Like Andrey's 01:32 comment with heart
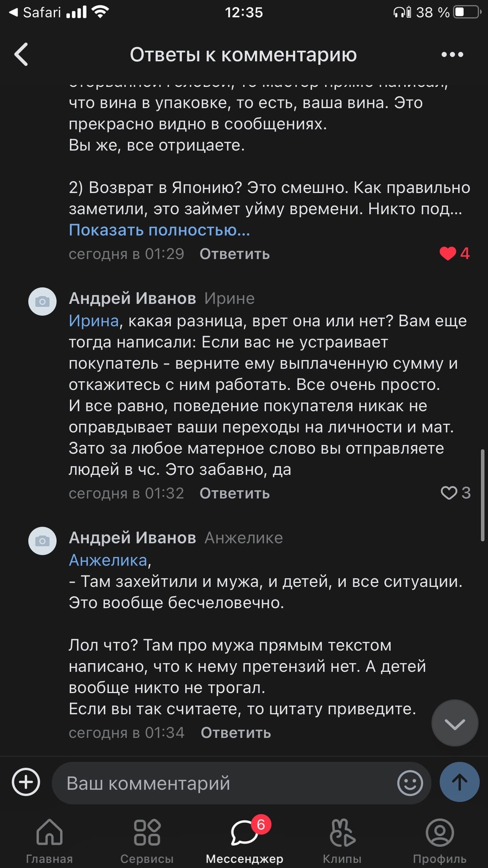Screen dimensions: 488x868 click(449, 493)
